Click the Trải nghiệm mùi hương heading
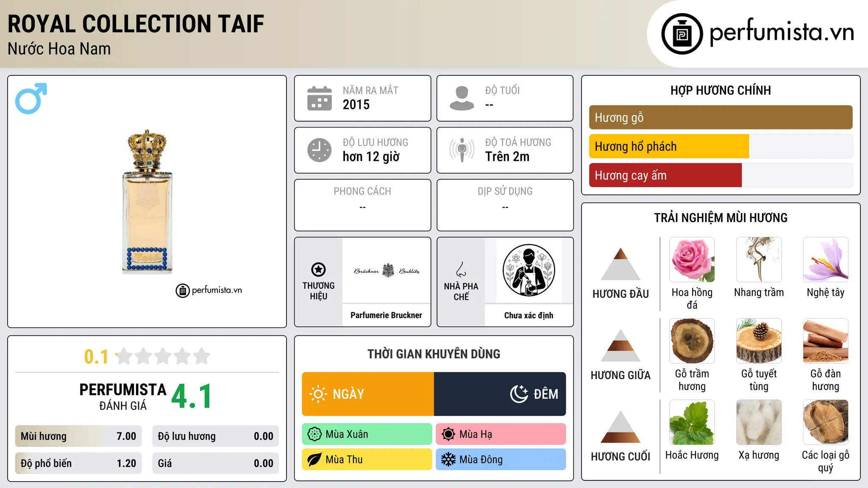Image resolution: width=868 pixels, height=488 pixels. click(x=721, y=218)
